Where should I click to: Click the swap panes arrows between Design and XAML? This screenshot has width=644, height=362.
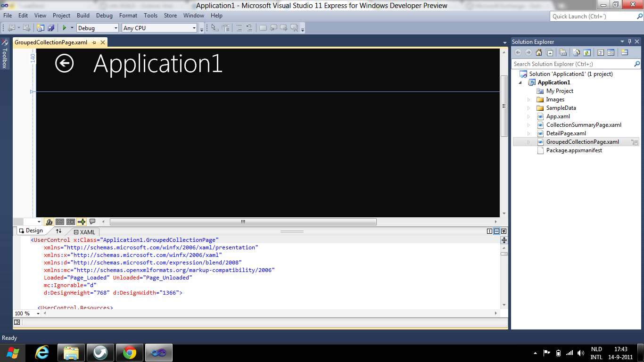(x=58, y=231)
